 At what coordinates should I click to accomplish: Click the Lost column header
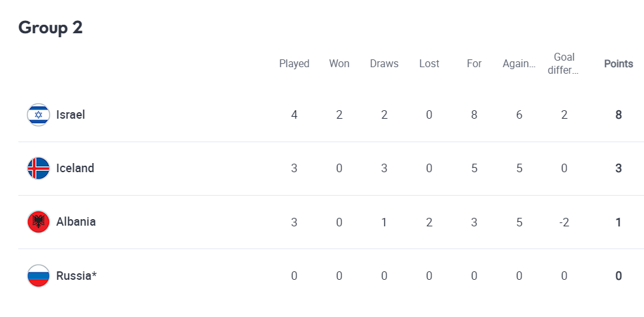pyautogui.click(x=429, y=64)
